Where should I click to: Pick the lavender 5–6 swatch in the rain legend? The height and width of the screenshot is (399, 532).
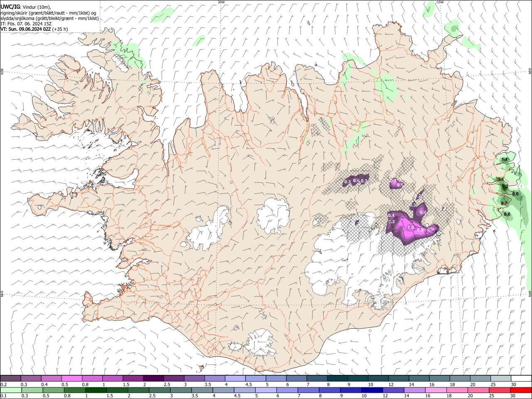pyautogui.click(x=266, y=390)
